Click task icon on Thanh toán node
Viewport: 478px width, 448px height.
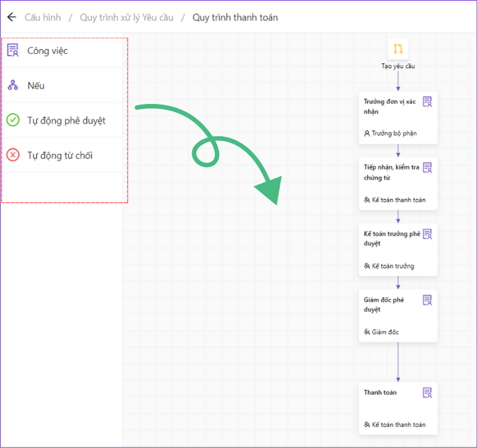pyautogui.click(x=427, y=393)
